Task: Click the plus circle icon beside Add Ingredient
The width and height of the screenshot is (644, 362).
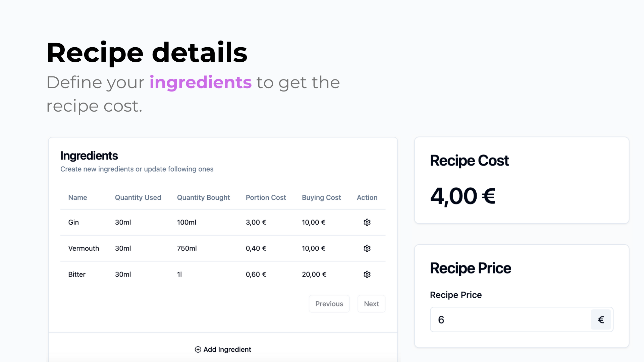Action: click(198, 349)
